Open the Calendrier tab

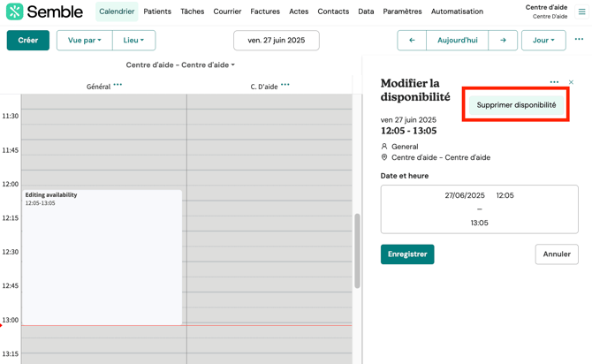[117, 11]
